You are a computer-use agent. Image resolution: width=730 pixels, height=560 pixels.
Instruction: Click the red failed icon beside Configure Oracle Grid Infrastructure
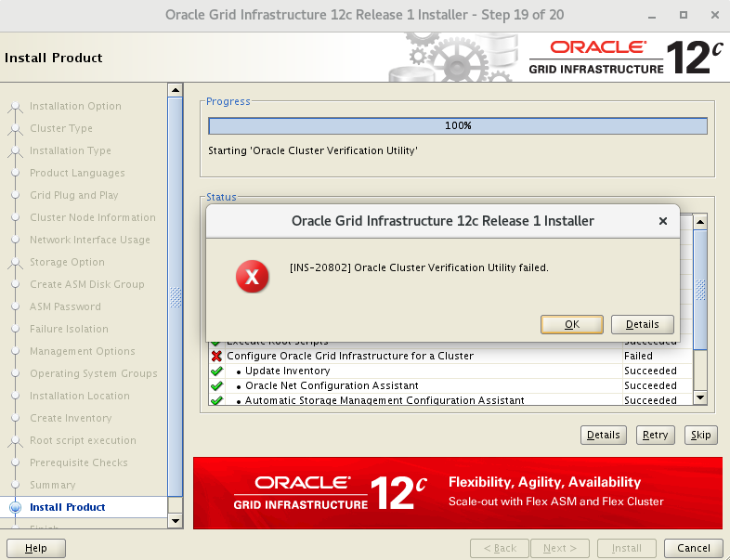pyautogui.click(x=216, y=356)
